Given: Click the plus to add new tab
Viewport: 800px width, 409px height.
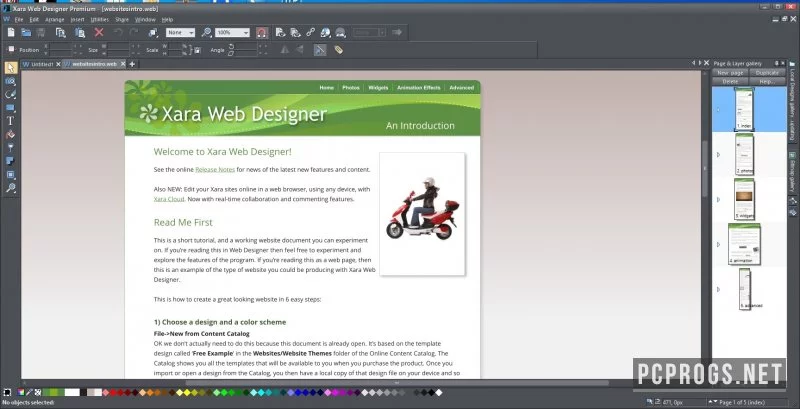Looking at the screenshot, I should [x=132, y=64].
